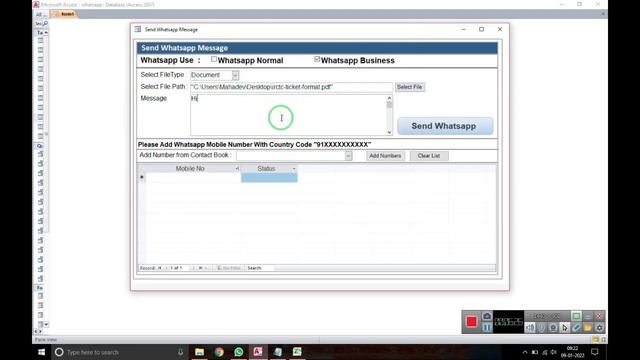This screenshot has height=360, width=640.
Task: Go to the first record in the navigator
Action: click(x=160, y=268)
